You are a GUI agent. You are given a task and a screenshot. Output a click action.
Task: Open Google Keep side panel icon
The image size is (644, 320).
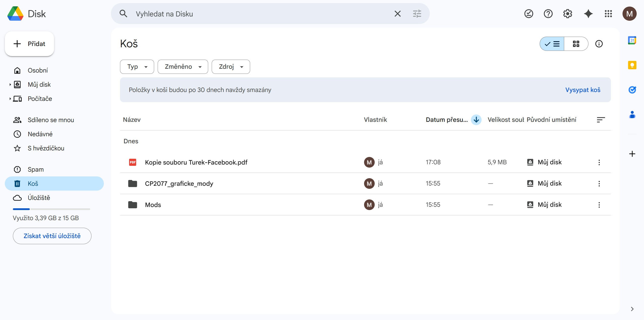point(632,65)
